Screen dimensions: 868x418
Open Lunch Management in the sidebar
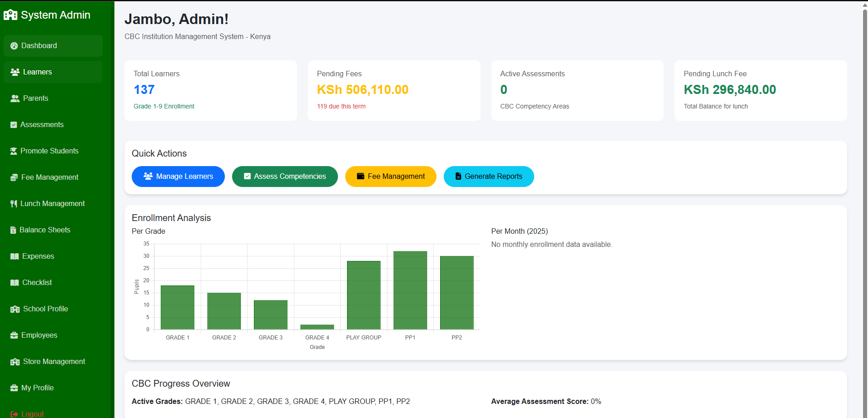[53, 204]
